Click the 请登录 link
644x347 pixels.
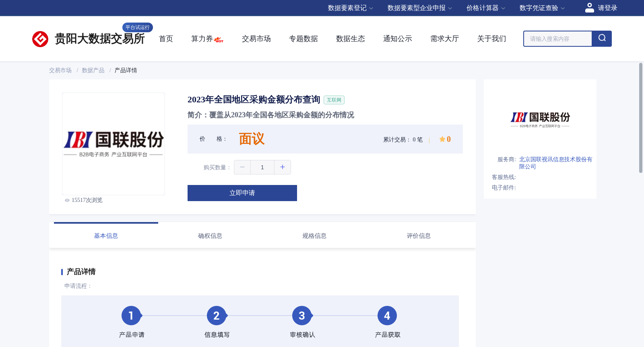(x=607, y=8)
